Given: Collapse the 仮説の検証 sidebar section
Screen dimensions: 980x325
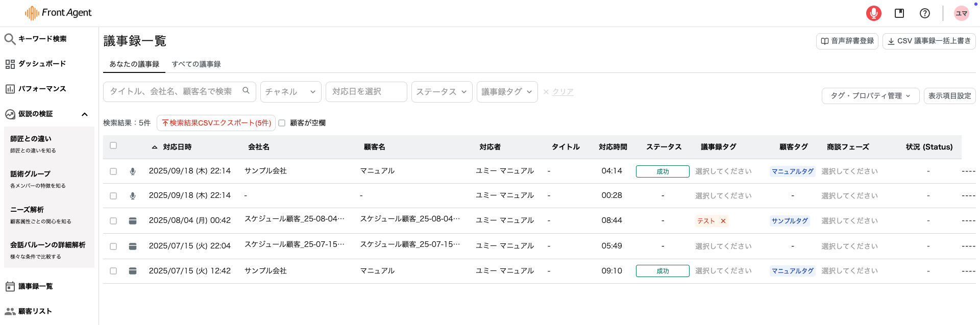Looking at the screenshot, I should (85, 114).
